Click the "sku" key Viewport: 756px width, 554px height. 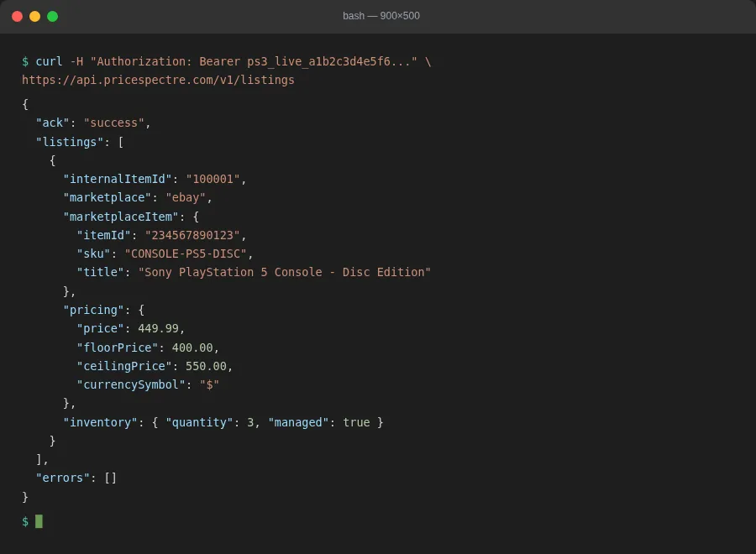(x=93, y=253)
